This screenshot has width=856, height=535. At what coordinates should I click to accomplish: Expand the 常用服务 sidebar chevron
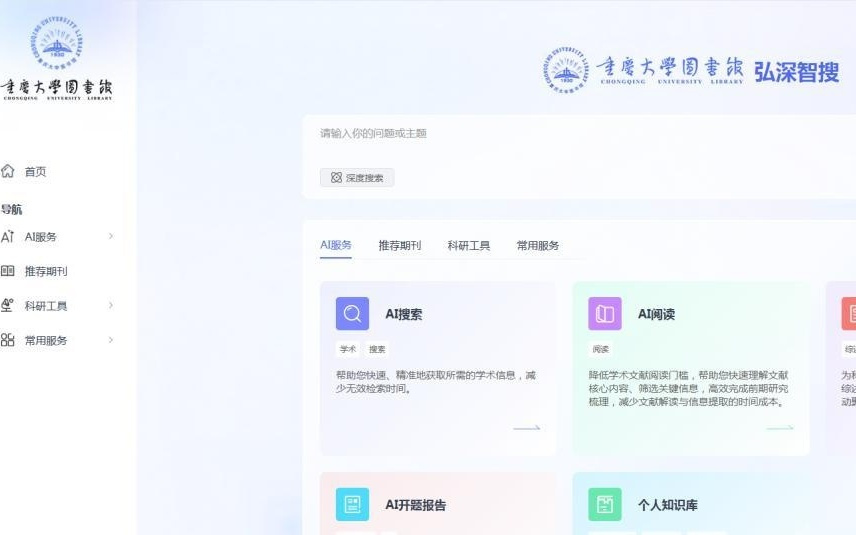coord(111,340)
